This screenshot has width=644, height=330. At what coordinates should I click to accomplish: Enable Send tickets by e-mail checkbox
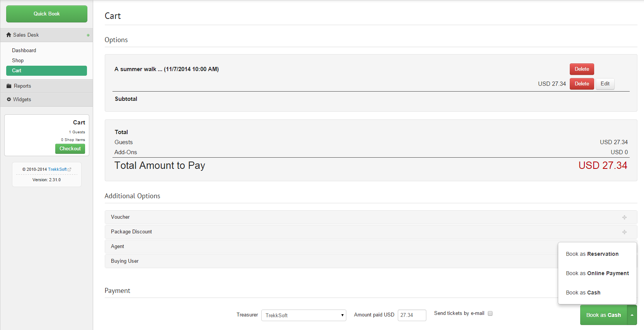pyautogui.click(x=490, y=313)
